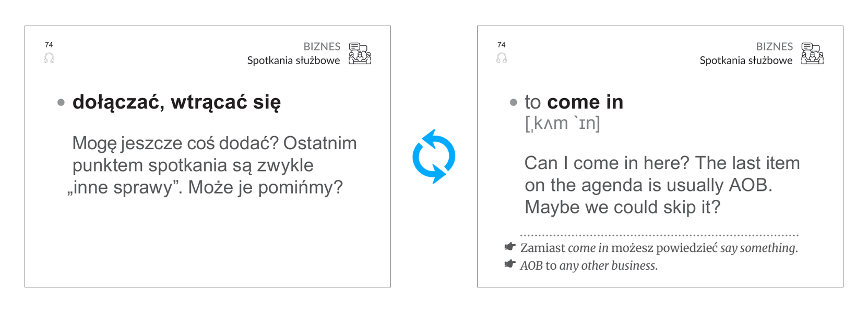The width and height of the screenshot is (868, 313).
Task: Select the heading 'to come in'
Action: (x=574, y=102)
